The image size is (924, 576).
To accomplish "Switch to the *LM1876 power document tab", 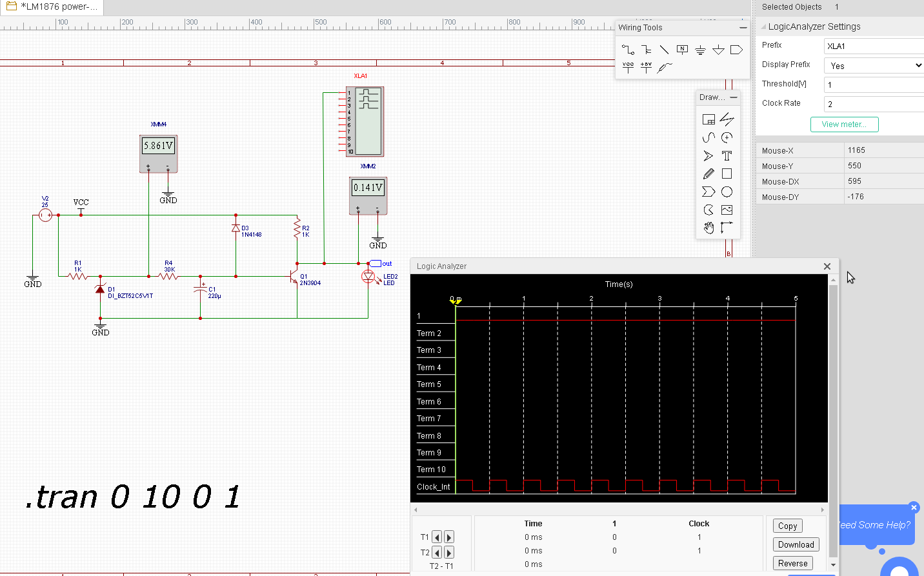I will (x=52, y=7).
